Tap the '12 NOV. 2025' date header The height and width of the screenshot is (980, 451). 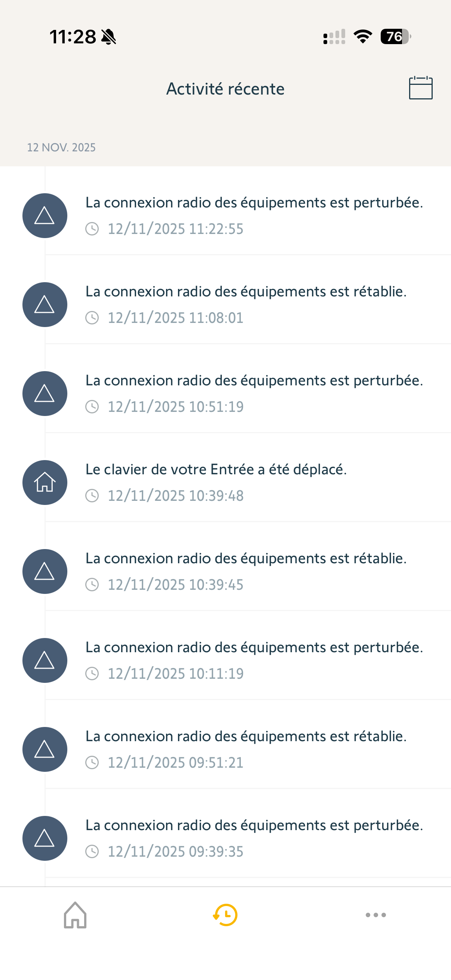[x=61, y=148]
